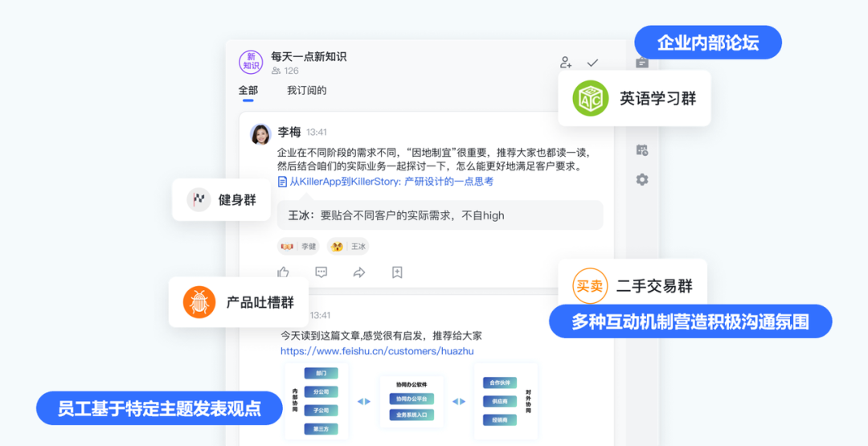
Task: Select the 全部 tab
Action: (248, 90)
